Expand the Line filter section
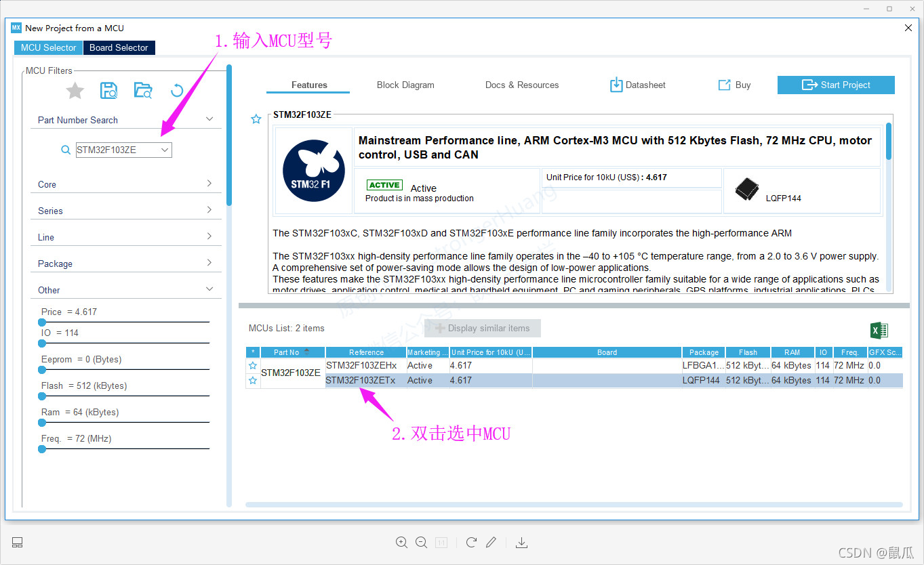 [x=209, y=236]
